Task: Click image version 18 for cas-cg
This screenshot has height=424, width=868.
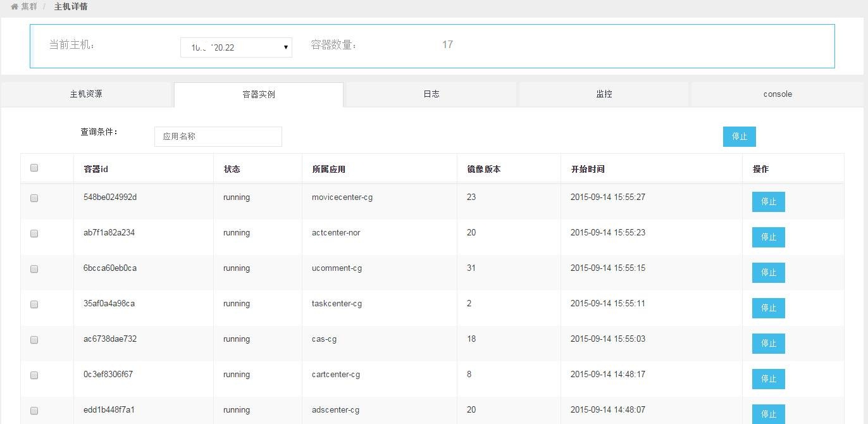Action: coord(471,339)
